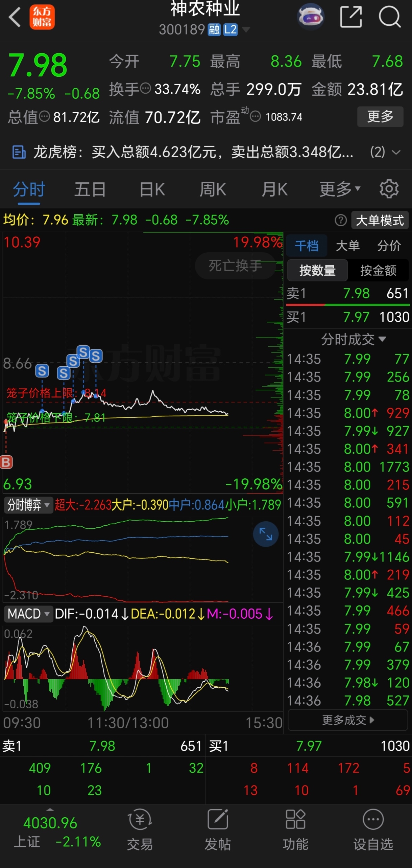Tap the stock name 神农种业 title
This screenshot has width=412, height=868.
(205, 9)
